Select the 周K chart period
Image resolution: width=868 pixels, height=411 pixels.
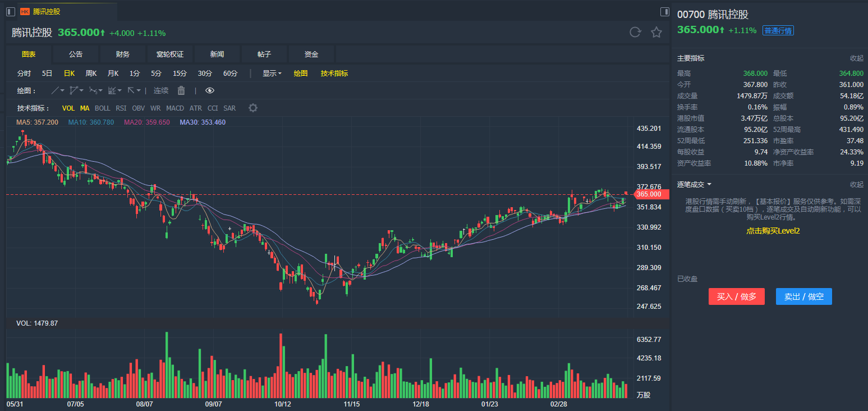point(91,73)
